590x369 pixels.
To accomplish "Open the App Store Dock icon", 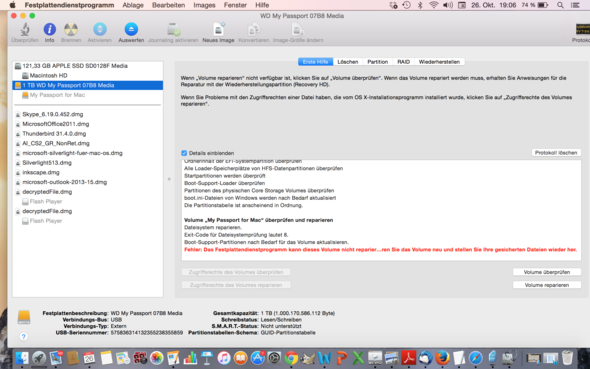I will (x=257, y=358).
